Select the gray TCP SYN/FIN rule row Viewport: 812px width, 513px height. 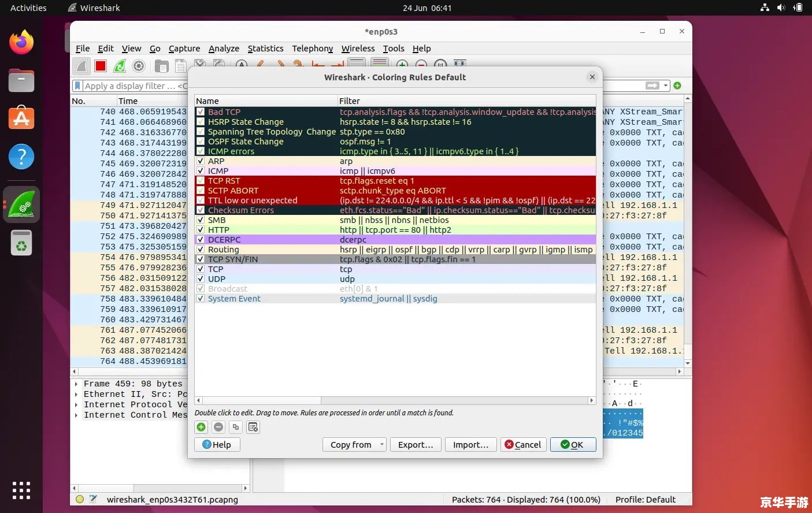coord(395,259)
